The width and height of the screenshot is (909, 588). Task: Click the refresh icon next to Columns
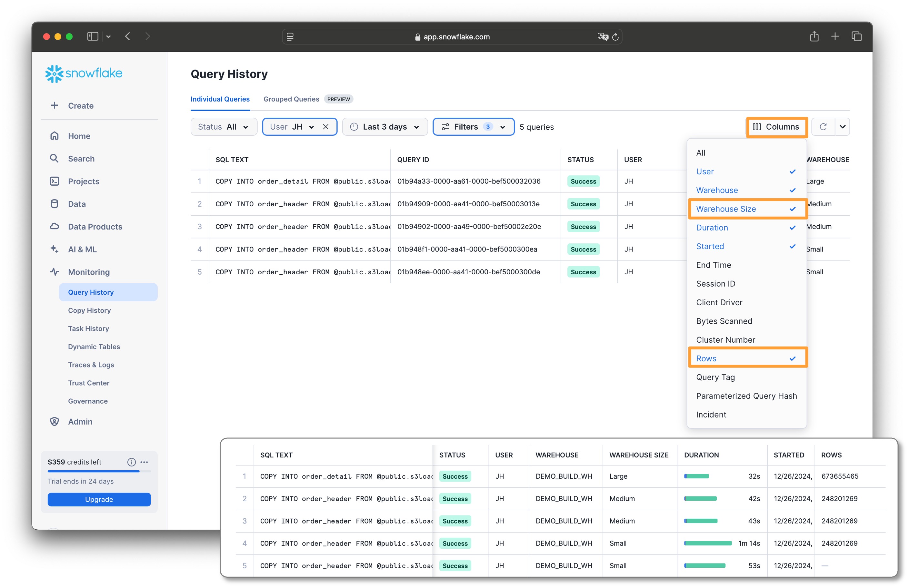click(823, 127)
